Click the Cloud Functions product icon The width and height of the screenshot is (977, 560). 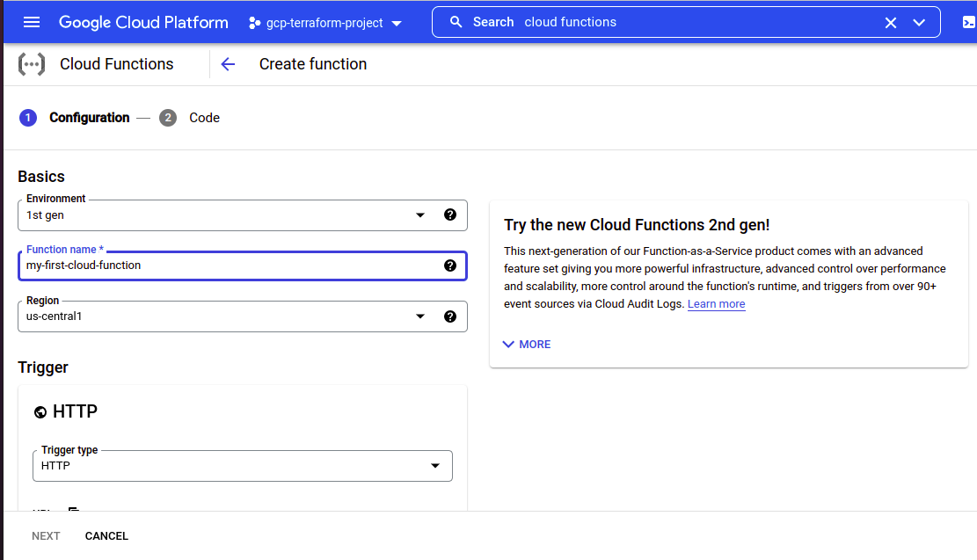click(x=31, y=64)
